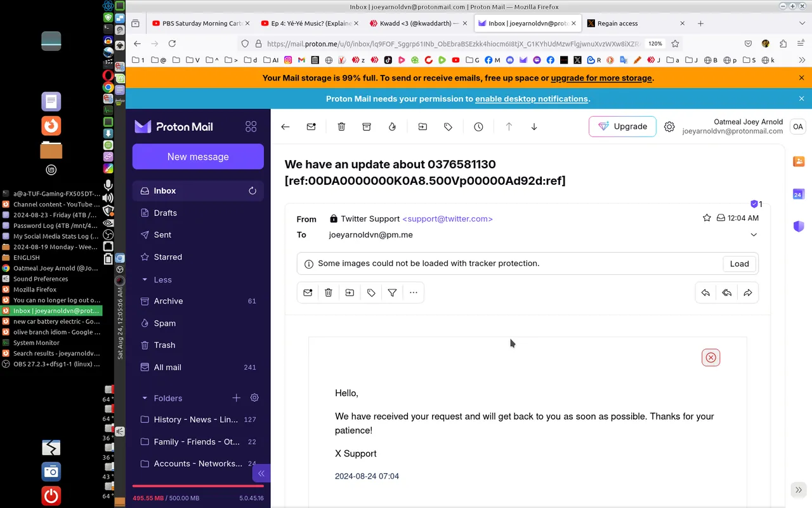Open Security Center shield side panel

pos(799,226)
